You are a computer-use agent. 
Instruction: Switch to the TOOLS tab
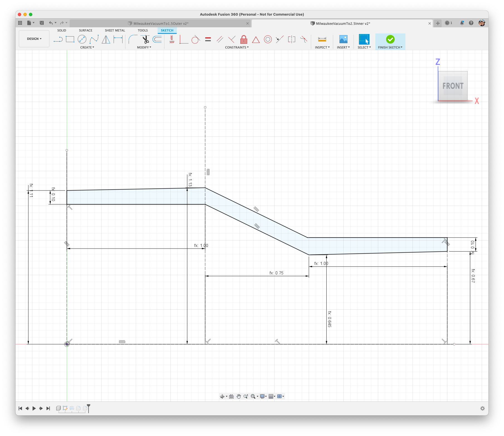pos(143,30)
